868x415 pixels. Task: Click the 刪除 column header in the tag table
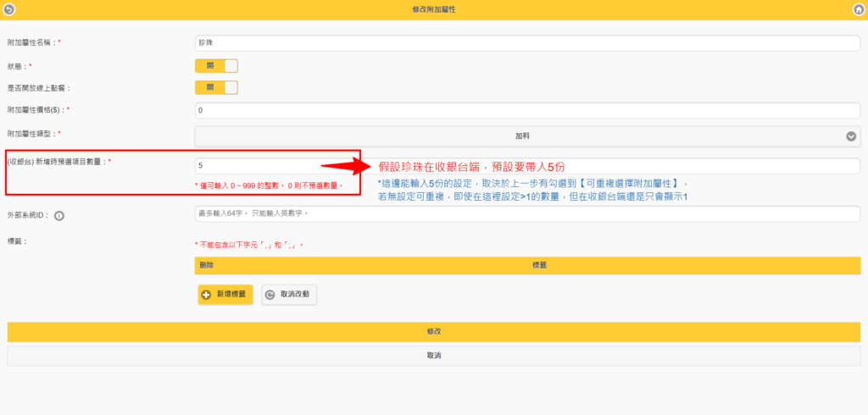(207, 266)
